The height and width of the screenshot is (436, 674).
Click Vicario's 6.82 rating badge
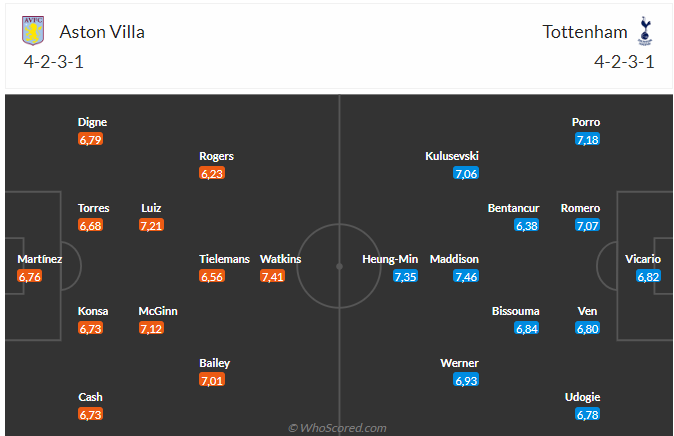coord(648,277)
